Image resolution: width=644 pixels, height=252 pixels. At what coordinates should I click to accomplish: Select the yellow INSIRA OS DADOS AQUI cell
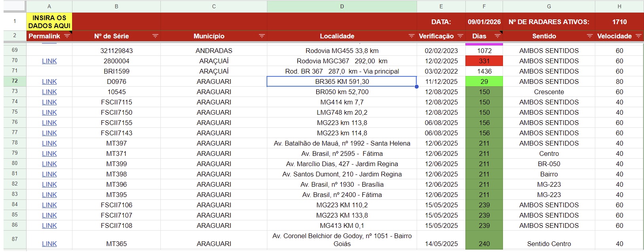pos(49,22)
